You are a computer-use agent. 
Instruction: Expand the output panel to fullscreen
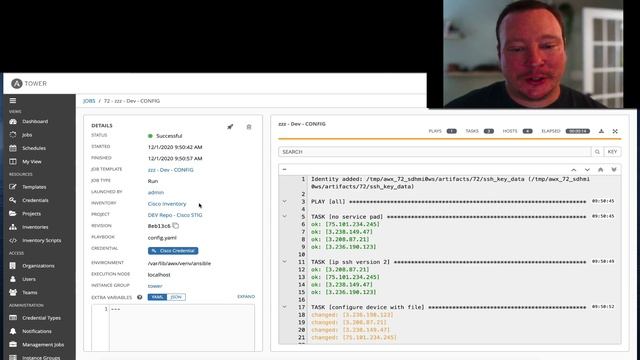615,131
